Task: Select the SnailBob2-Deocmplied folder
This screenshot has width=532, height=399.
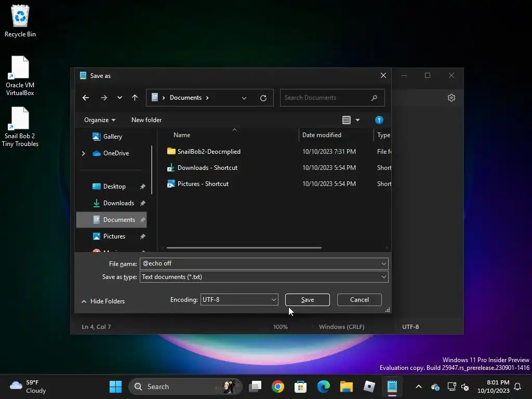Action: pyautogui.click(x=209, y=151)
